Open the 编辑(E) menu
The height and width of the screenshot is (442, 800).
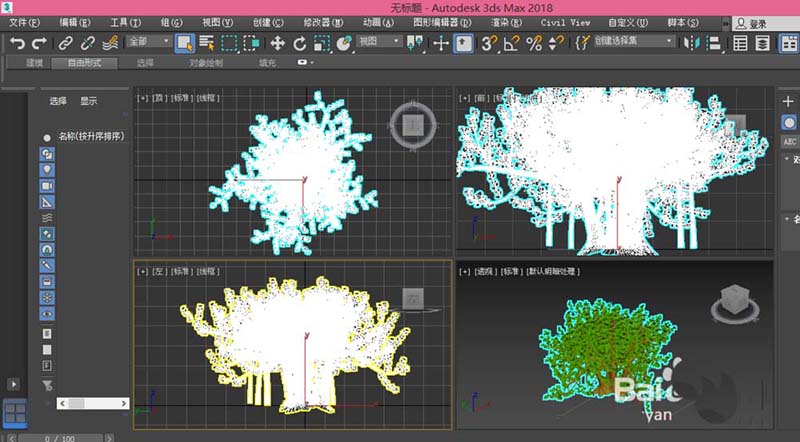74,22
